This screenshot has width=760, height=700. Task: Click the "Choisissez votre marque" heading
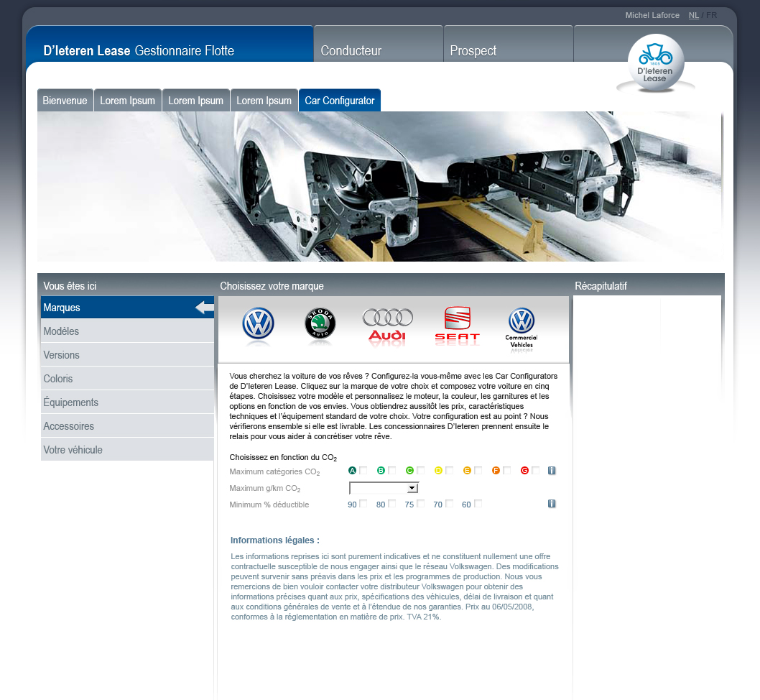[x=272, y=286]
